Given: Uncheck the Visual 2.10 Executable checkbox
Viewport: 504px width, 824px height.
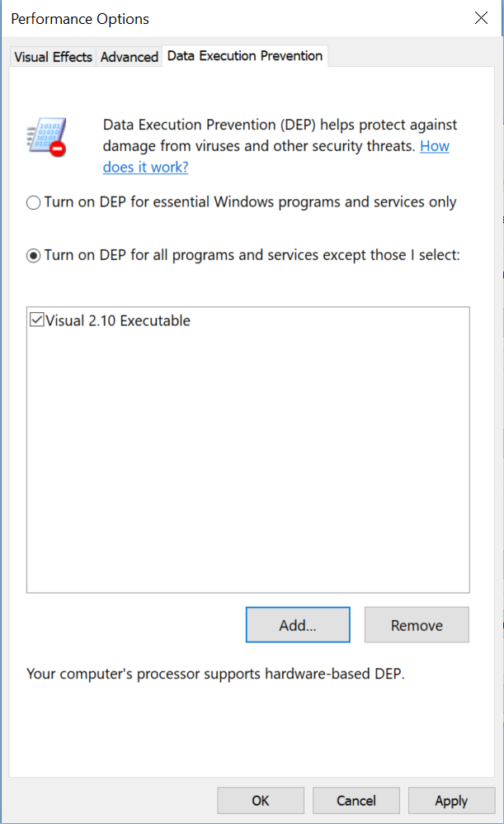Looking at the screenshot, I should [36, 320].
